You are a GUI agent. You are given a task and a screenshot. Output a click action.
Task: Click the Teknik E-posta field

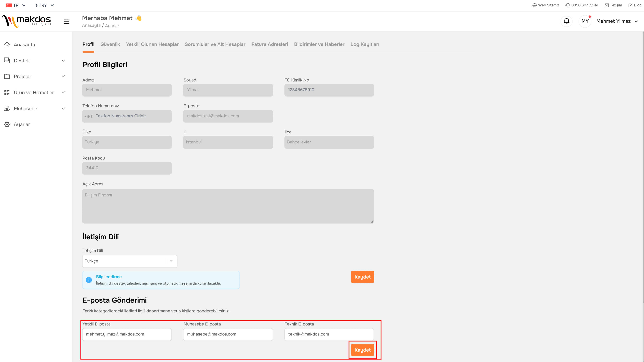click(x=329, y=334)
